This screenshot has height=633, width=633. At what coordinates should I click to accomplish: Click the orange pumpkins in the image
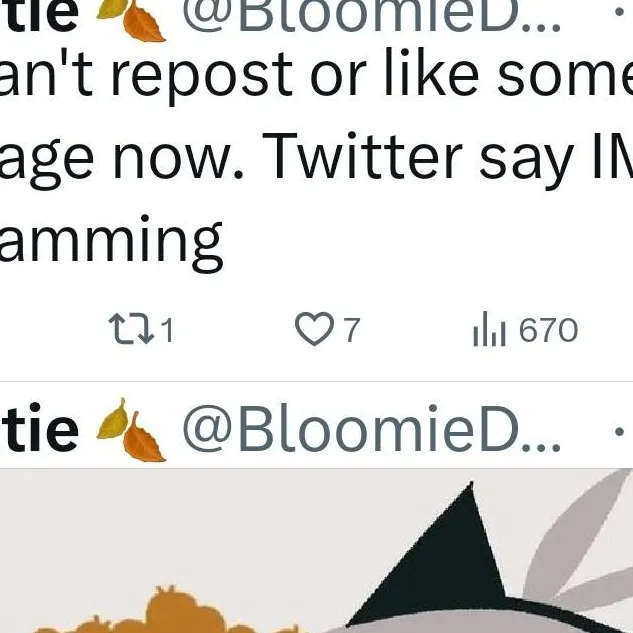pyautogui.click(x=161, y=612)
